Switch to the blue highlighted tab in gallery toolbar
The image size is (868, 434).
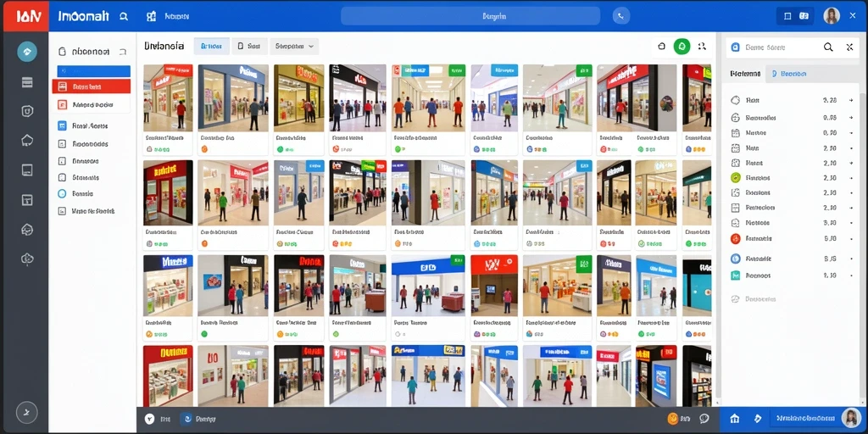tap(211, 47)
